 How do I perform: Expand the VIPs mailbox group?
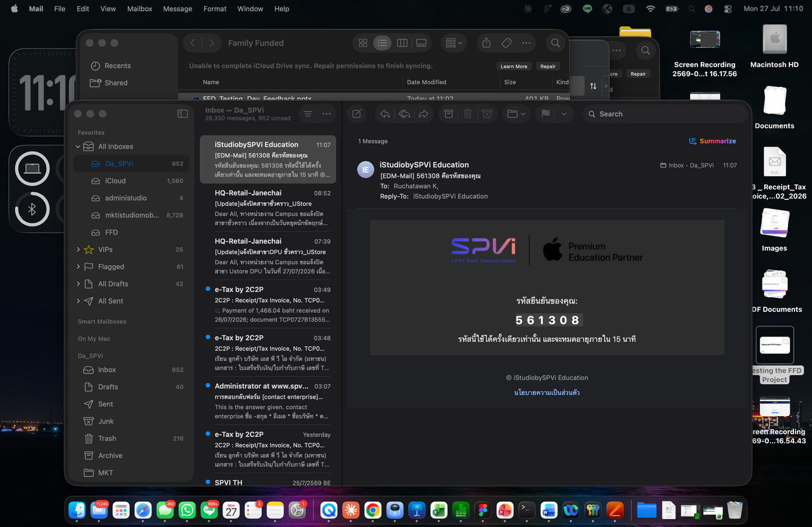coord(78,249)
